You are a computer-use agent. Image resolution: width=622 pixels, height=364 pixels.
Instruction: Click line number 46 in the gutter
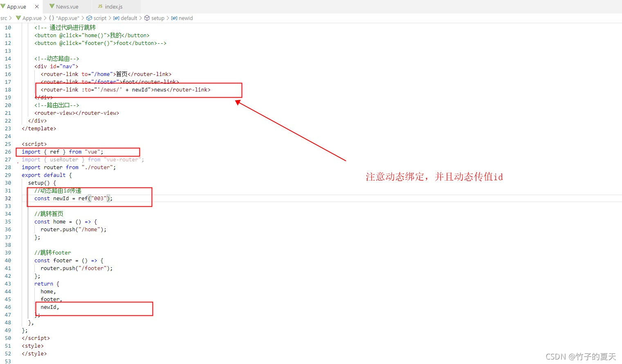pyautogui.click(x=8, y=307)
